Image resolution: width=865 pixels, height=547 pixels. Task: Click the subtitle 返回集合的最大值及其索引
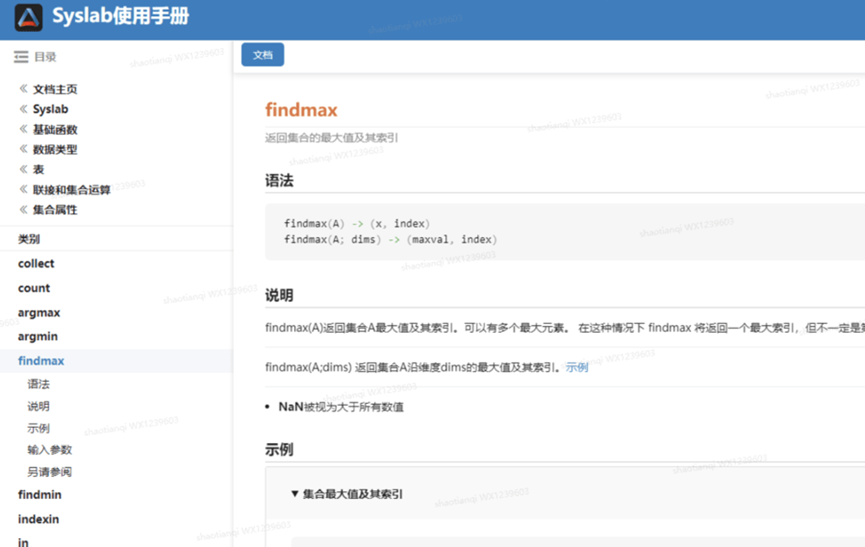pos(332,138)
